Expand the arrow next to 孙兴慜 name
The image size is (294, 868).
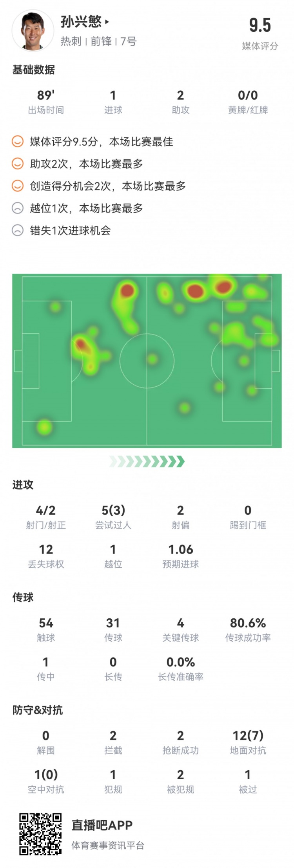point(107,22)
